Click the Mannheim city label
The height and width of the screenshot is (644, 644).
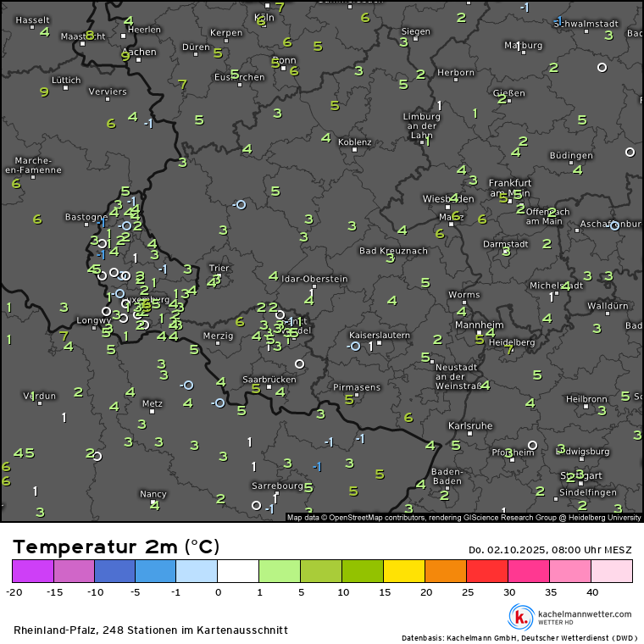click(x=479, y=325)
